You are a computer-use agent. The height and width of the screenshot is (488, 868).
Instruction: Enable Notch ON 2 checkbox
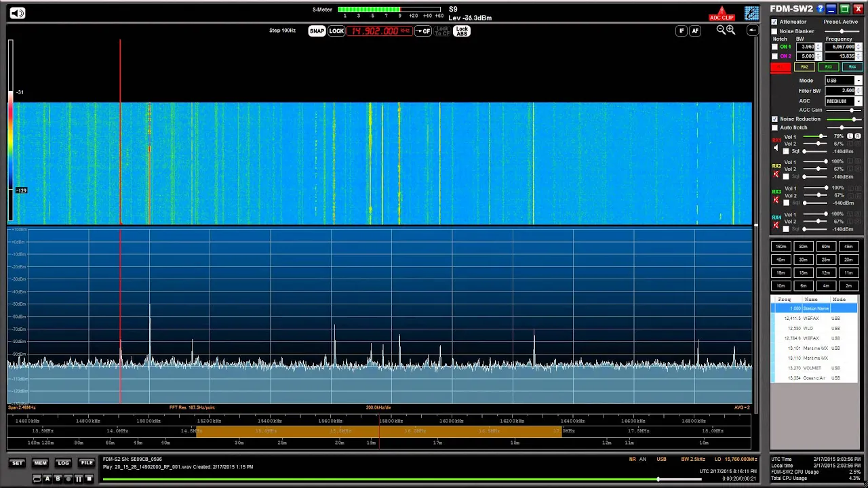774,56
